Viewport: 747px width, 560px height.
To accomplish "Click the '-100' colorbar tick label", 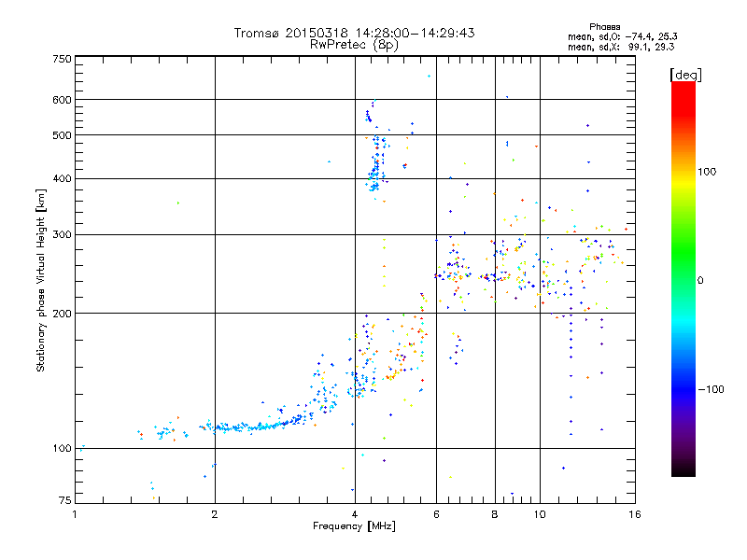I will tap(711, 389).
